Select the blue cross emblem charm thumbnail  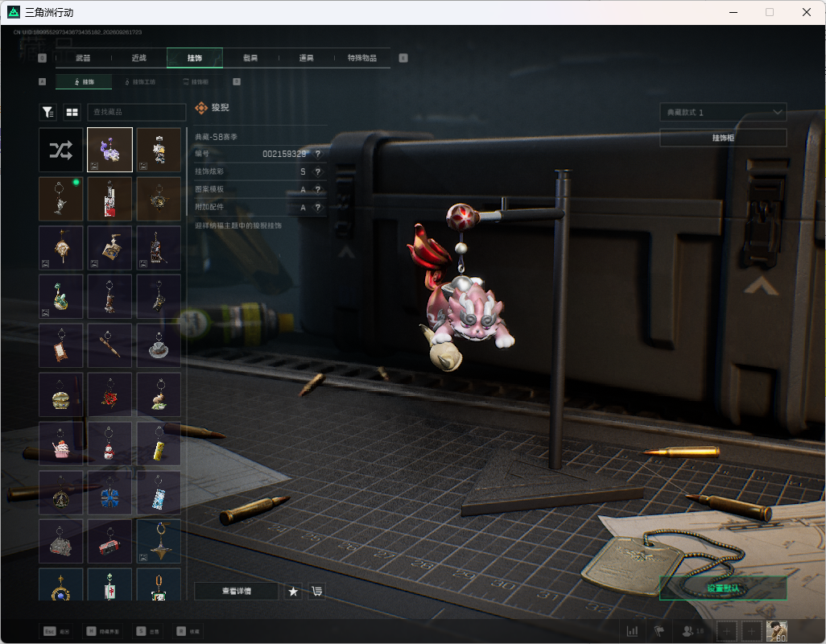109,493
